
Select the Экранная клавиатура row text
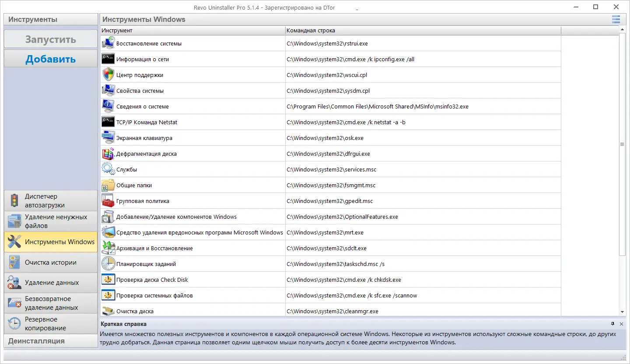click(x=144, y=138)
